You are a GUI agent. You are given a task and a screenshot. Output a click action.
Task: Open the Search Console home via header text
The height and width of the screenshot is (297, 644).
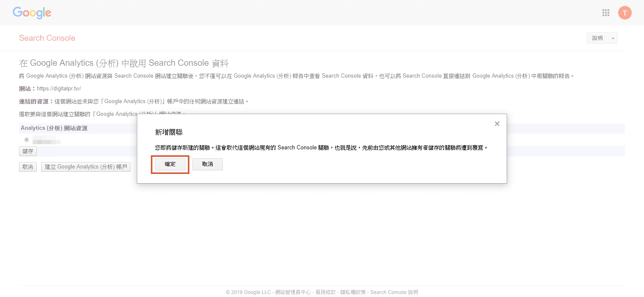click(x=47, y=38)
